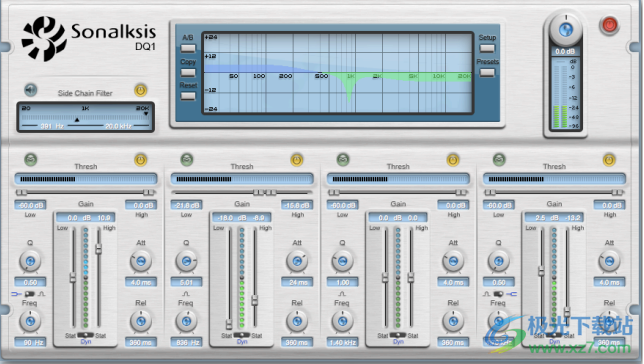Click the 1.40 kHz frequency value field
Image resolution: width=644 pixels, height=364 pixels.
coord(342,342)
